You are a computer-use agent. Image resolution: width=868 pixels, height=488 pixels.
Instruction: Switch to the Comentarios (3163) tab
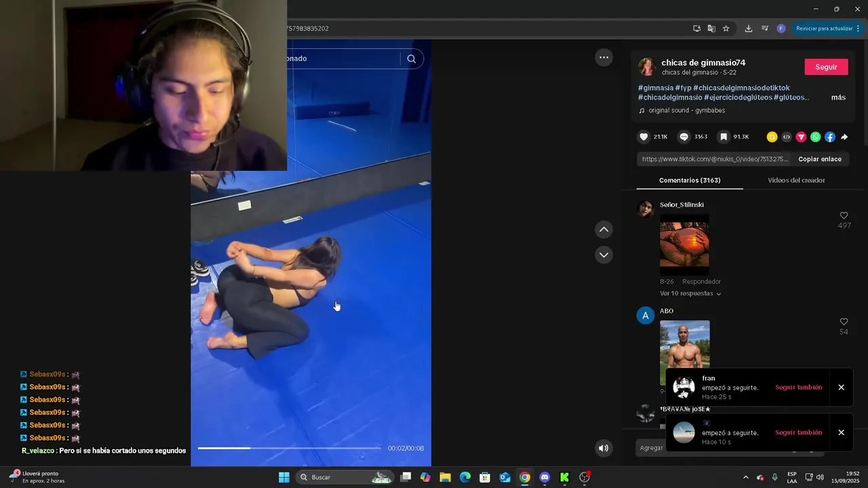coord(690,180)
